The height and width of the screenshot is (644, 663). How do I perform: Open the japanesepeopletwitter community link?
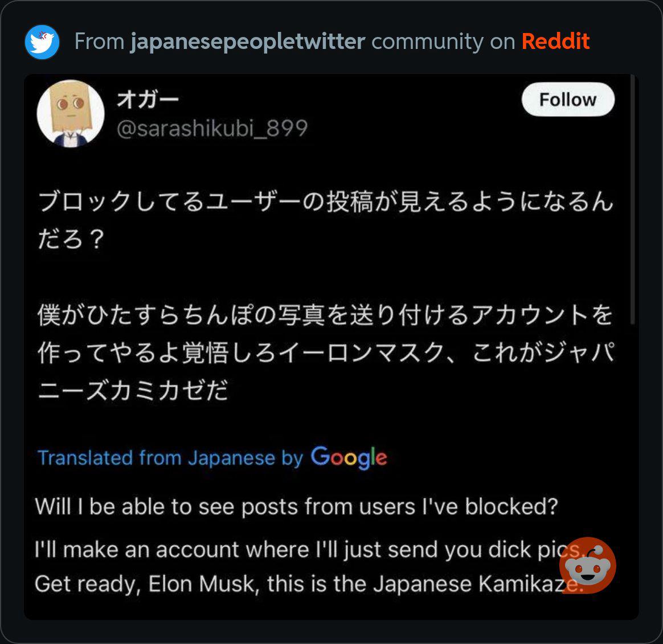click(x=247, y=42)
